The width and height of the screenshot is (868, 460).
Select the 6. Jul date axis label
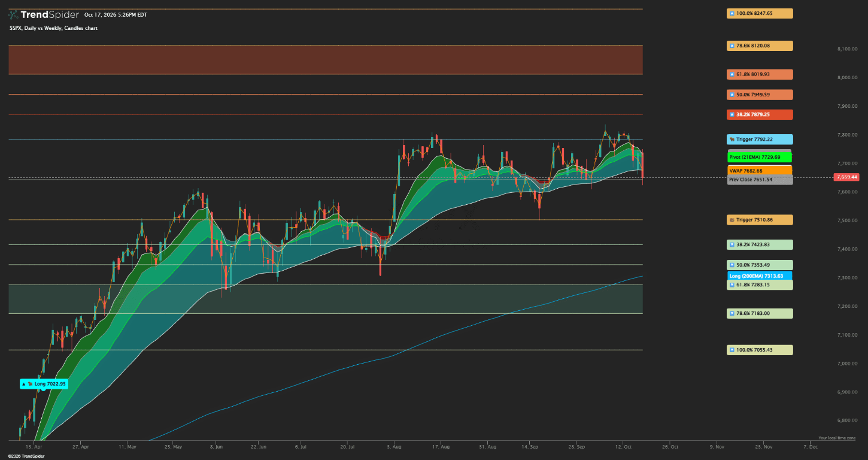300,447
